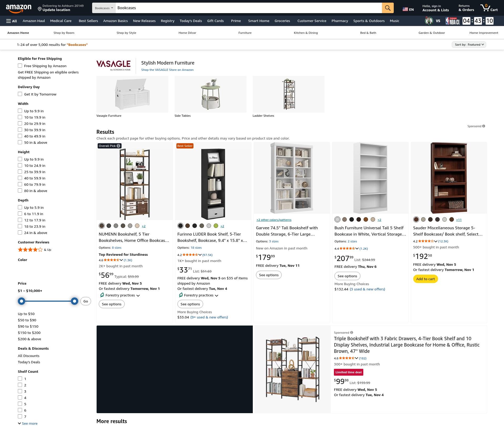Expand NUMENN Forestry practices chevron
Viewport: 504px width, 426px height.
(x=138, y=296)
